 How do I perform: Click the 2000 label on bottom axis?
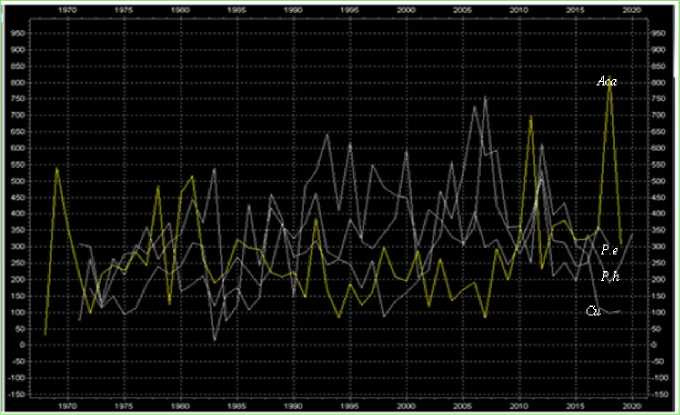point(406,406)
